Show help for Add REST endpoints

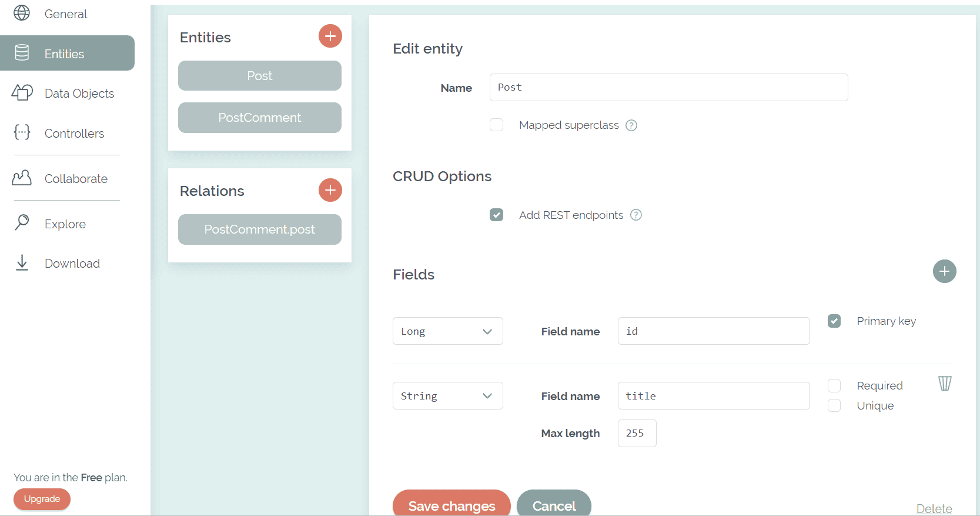(x=636, y=215)
